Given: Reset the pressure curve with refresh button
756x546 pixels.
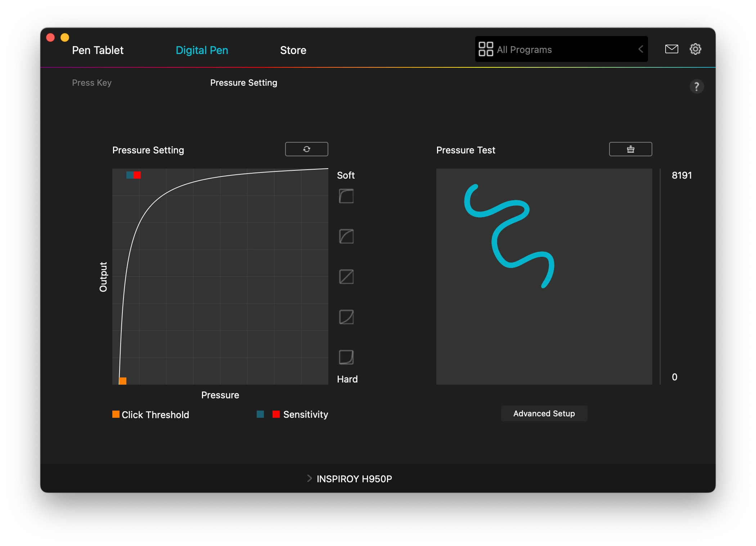Looking at the screenshot, I should (306, 149).
